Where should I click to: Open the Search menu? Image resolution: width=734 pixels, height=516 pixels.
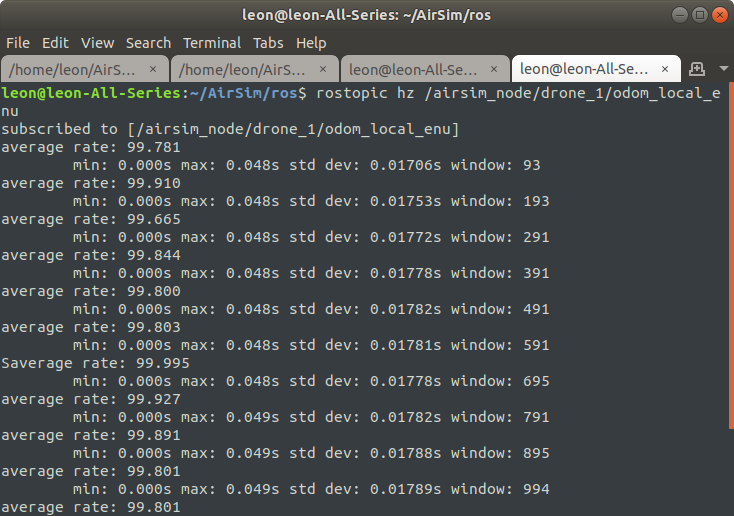(148, 43)
